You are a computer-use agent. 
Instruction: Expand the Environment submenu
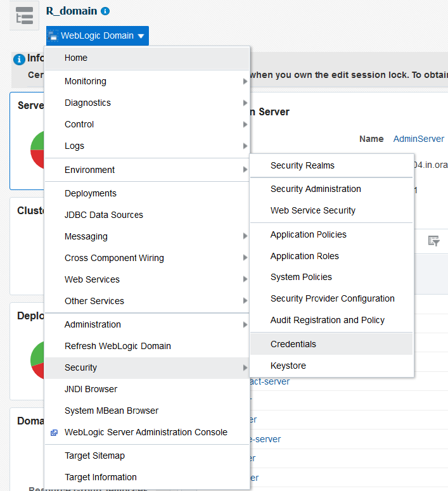click(245, 170)
